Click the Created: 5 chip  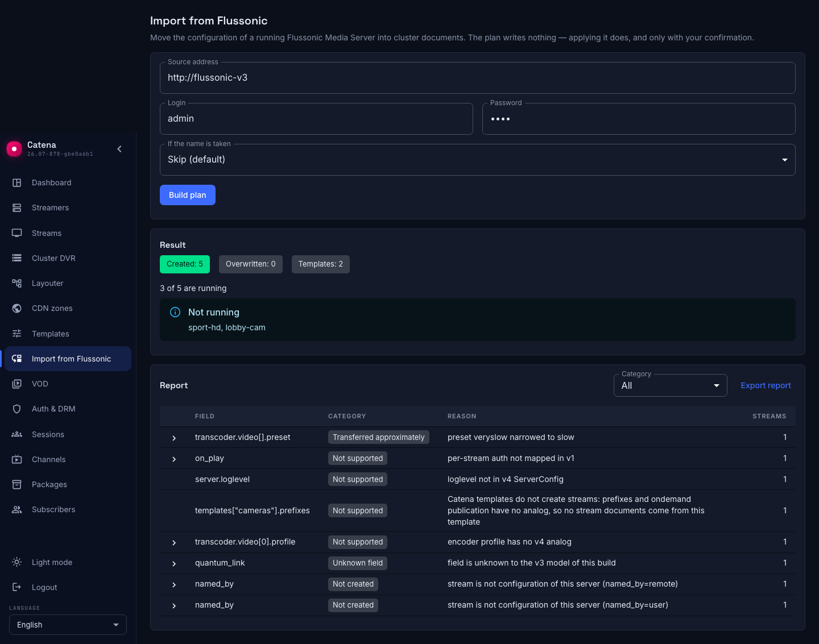(x=185, y=264)
